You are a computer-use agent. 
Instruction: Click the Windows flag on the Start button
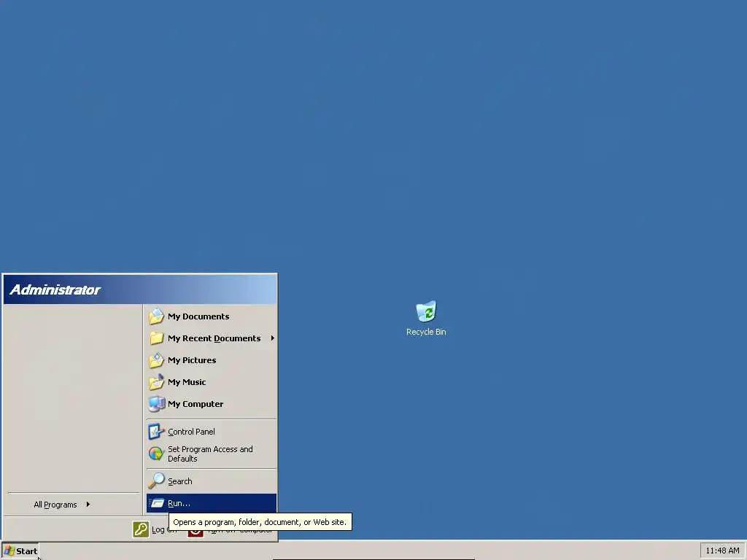point(9,551)
